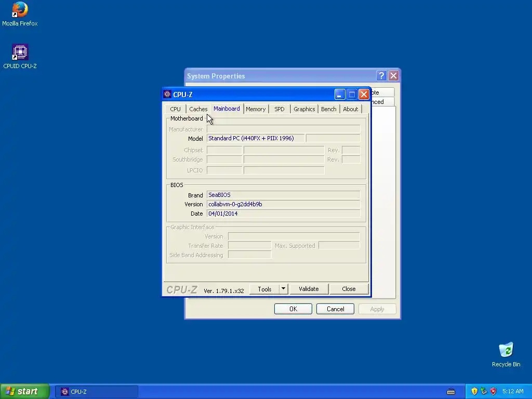Click the BIOS Date field 04/01/2014
The height and width of the screenshot is (399, 532).
(x=283, y=214)
